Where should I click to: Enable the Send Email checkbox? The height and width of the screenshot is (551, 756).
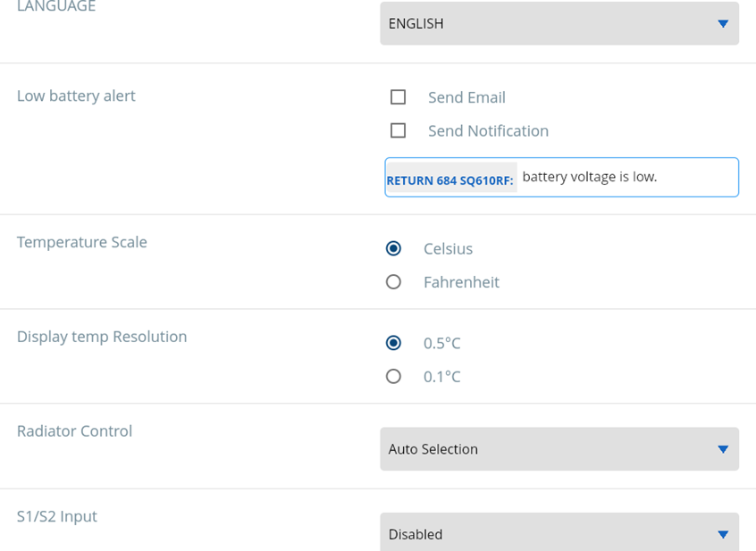pos(399,97)
